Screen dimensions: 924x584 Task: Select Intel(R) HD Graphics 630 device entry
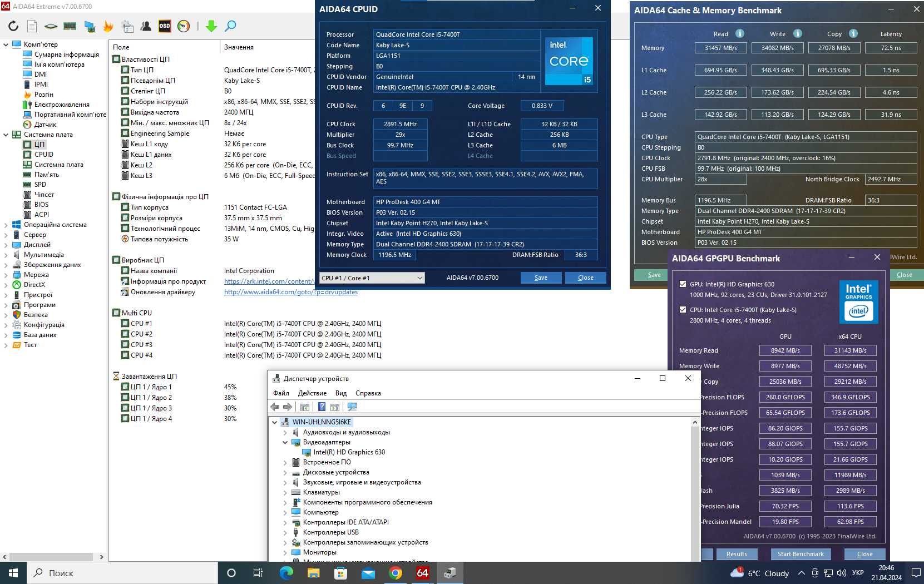click(349, 452)
